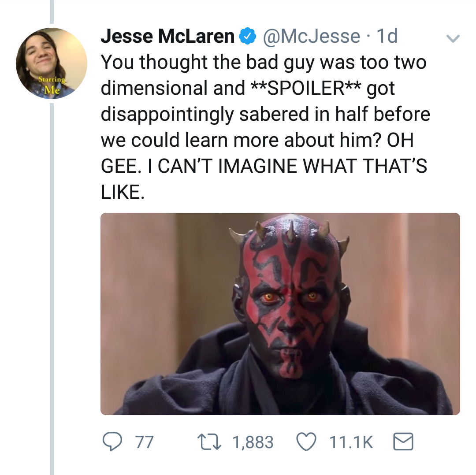This screenshot has width=476, height=475.
Task: Click the final word 'LIKE.' in tweet
Action: tap(123, 192)
